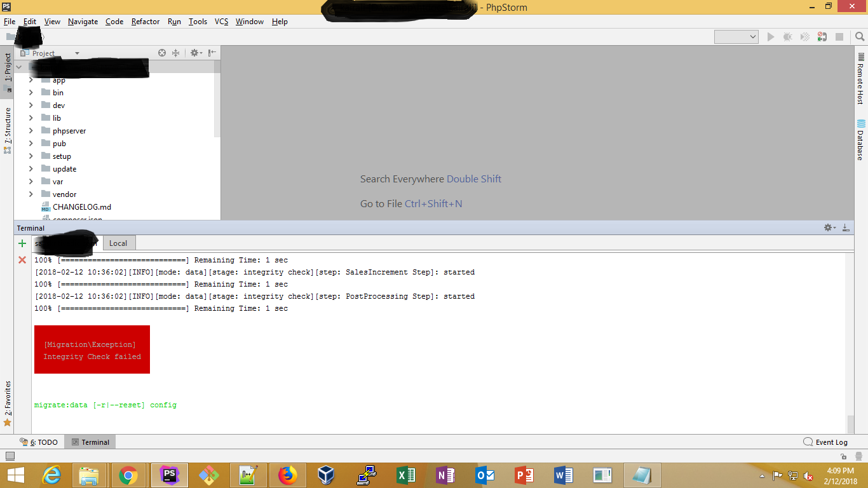Hide Terminal panel using download-arrow icon
Screen dimensions: 868x488
click(846, 227)
